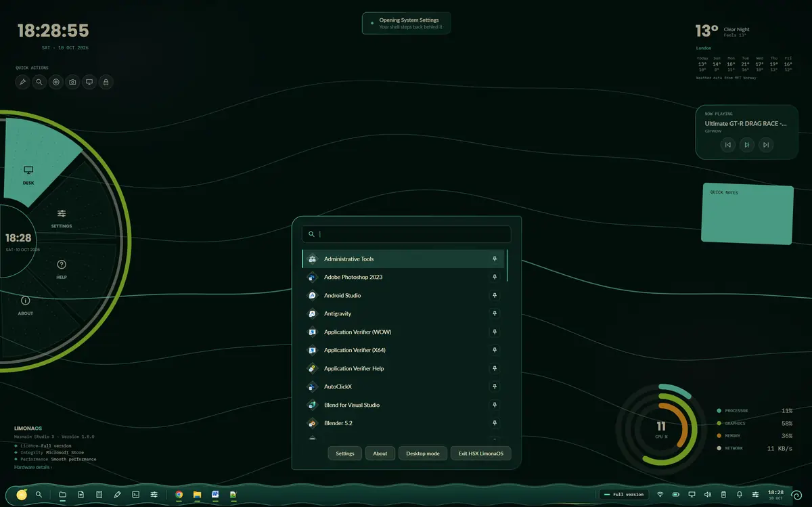
Task: Click the search icon in the taskbar
Action: pos(39,495)
